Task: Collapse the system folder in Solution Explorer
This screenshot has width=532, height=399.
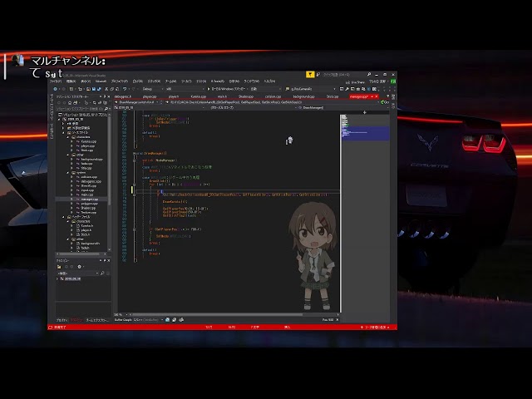Action: click(68, 173)
